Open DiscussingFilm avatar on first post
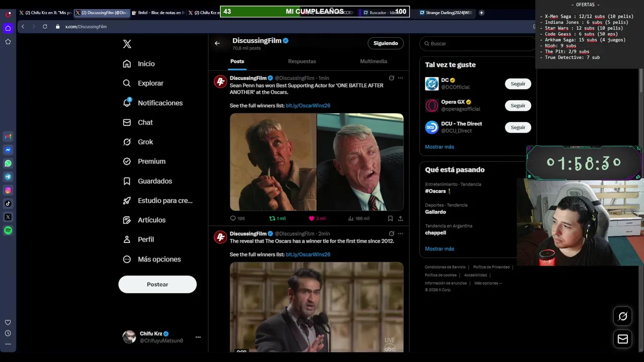The width and height of the screenshot is (644, 362). (220, 82)
